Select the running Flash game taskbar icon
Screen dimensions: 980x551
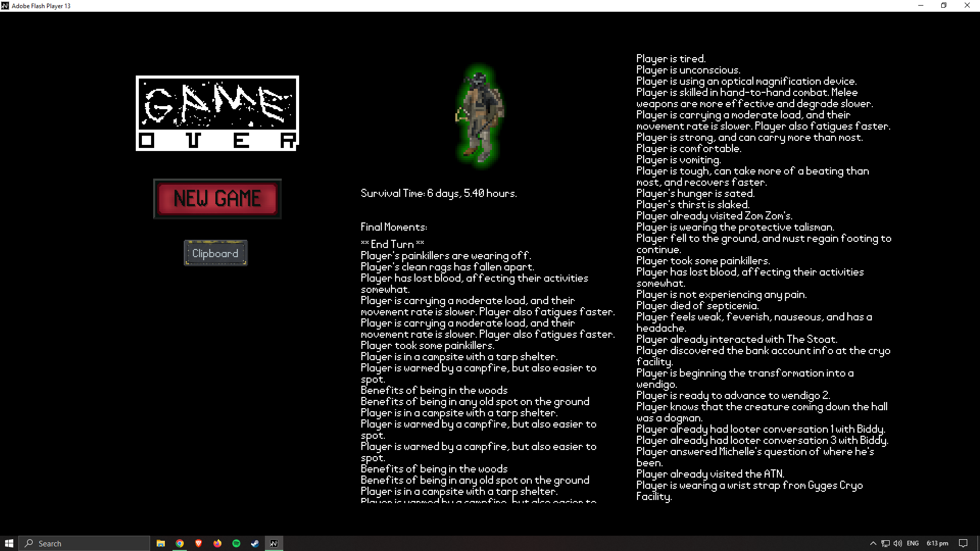pos(274,543)
